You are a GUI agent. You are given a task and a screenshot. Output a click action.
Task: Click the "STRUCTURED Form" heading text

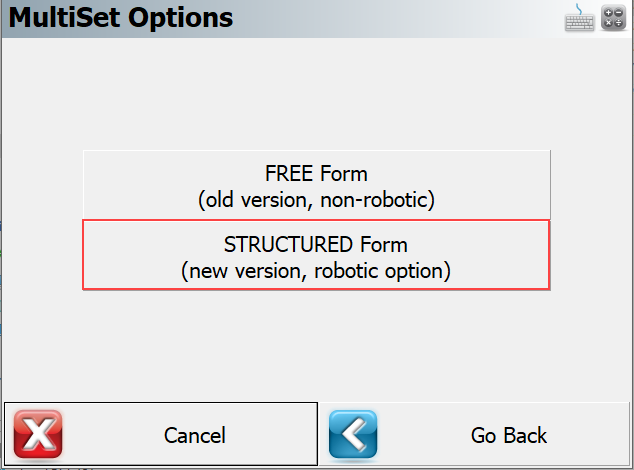point(316,245)
